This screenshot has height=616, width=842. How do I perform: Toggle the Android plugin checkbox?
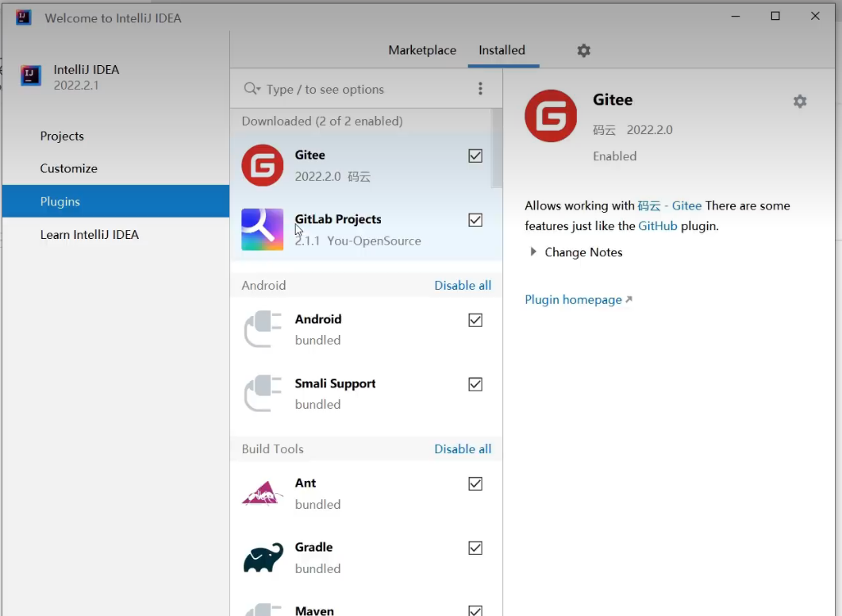pyautogui.click(x=475, y=320)
